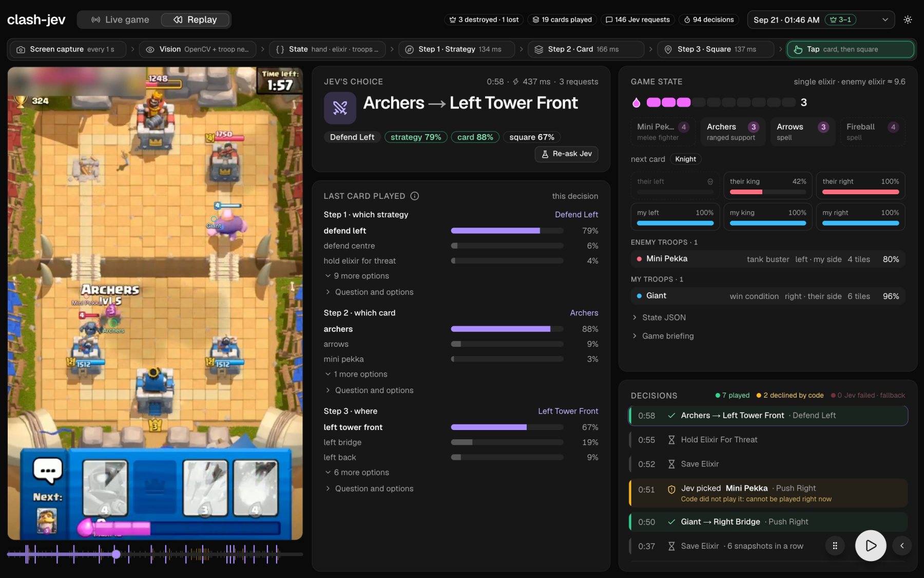924x578 pixels.
Task: Expand 6 more options under where step
Action: [x=357, y=472]
